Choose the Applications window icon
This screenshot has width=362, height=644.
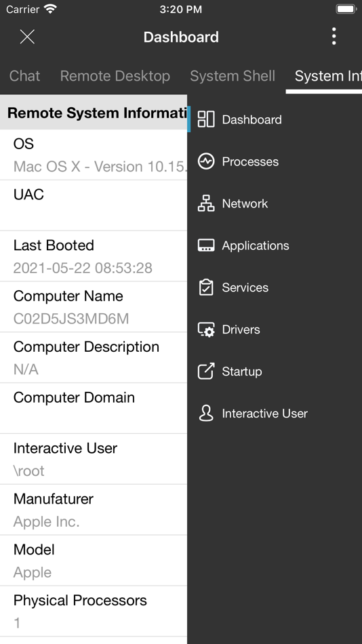206,245
